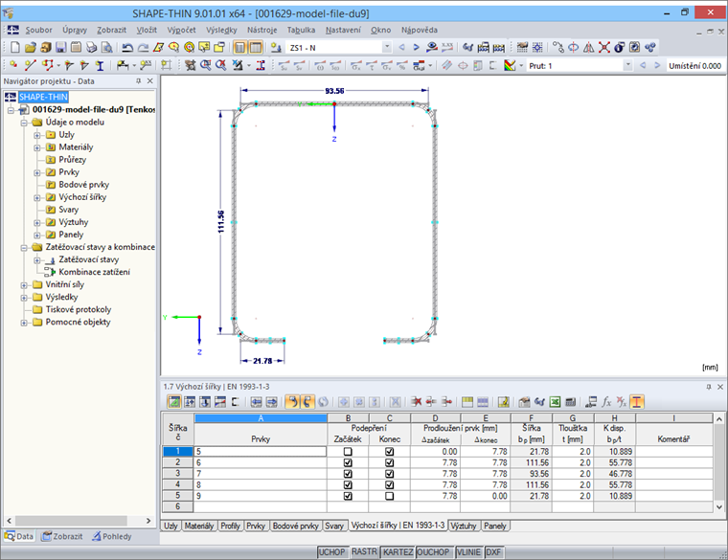This screenshot has height=560, width=728.
Task: Expand the Výchozí šířky tree node
Action: coord(37,198)
